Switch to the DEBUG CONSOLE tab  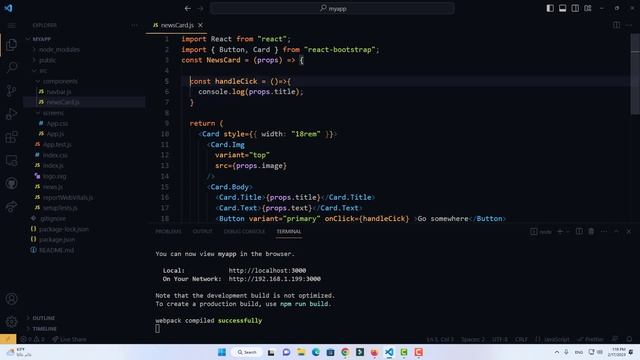point(244,231)
